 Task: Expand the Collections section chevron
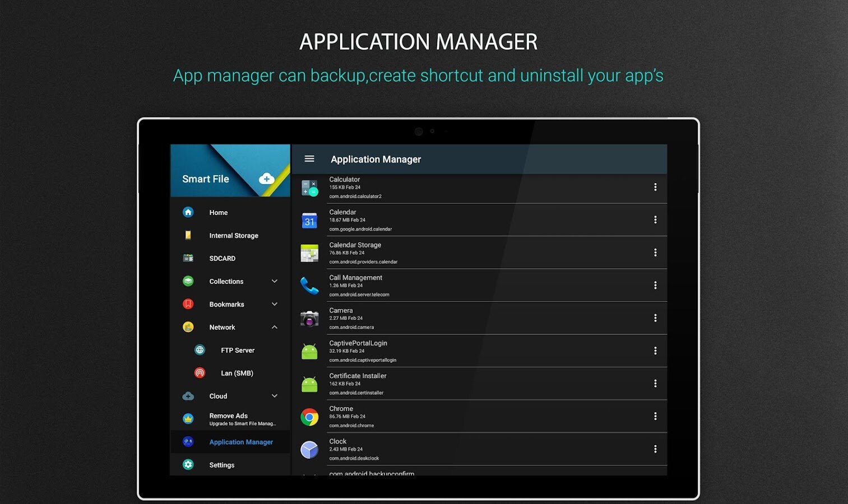(x=275, y=281)
